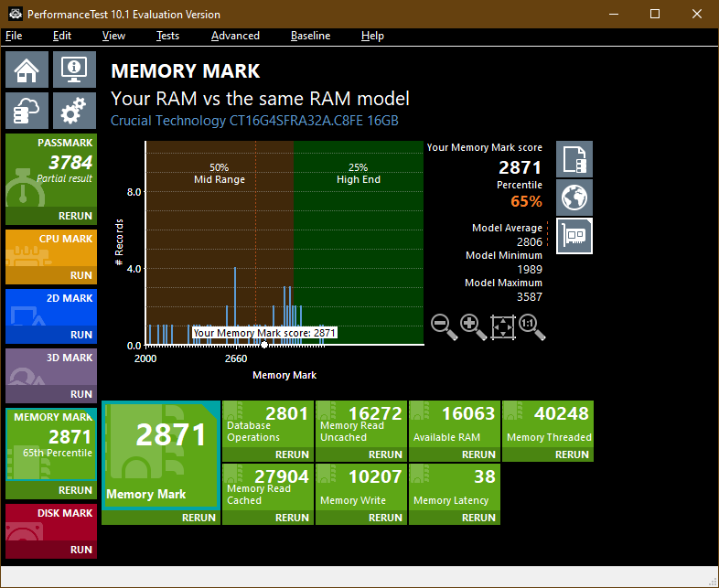The height and width of the screenshot is (588, 719).
Task: Click the Model Minimum 1989 value
Action: pos(529,270)
